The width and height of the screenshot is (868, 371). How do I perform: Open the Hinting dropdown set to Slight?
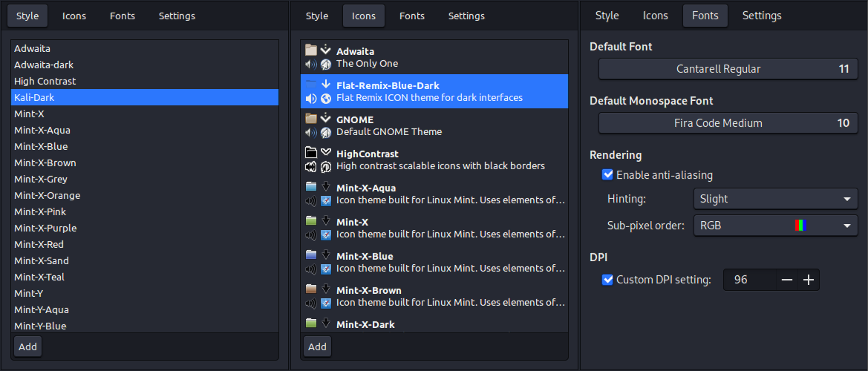775,199
